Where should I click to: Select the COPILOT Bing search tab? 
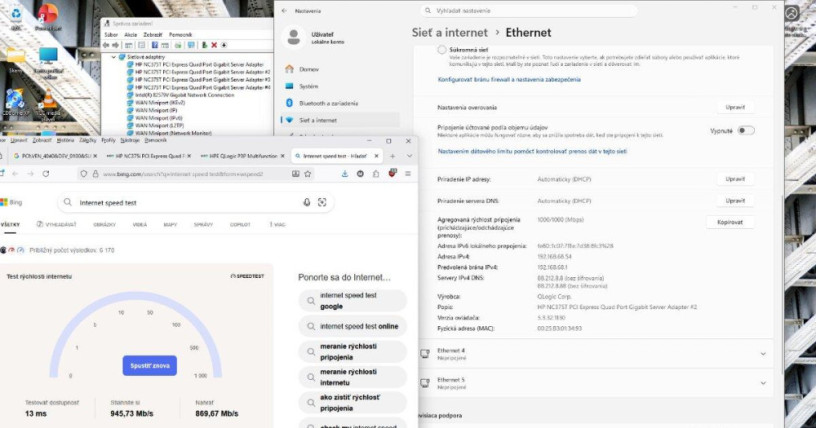click(240, 224)
